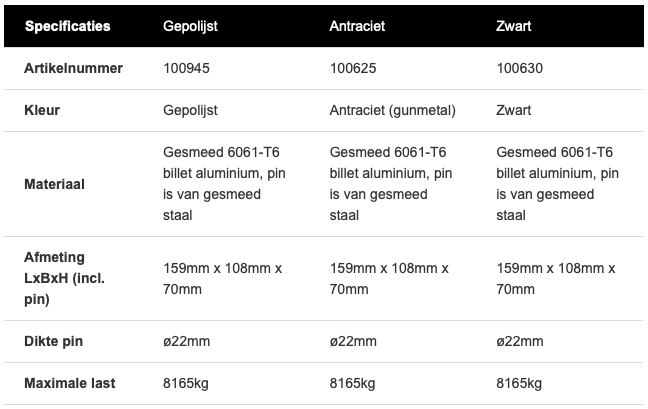Click the Dikte pin row label

(x=53, y=342)
